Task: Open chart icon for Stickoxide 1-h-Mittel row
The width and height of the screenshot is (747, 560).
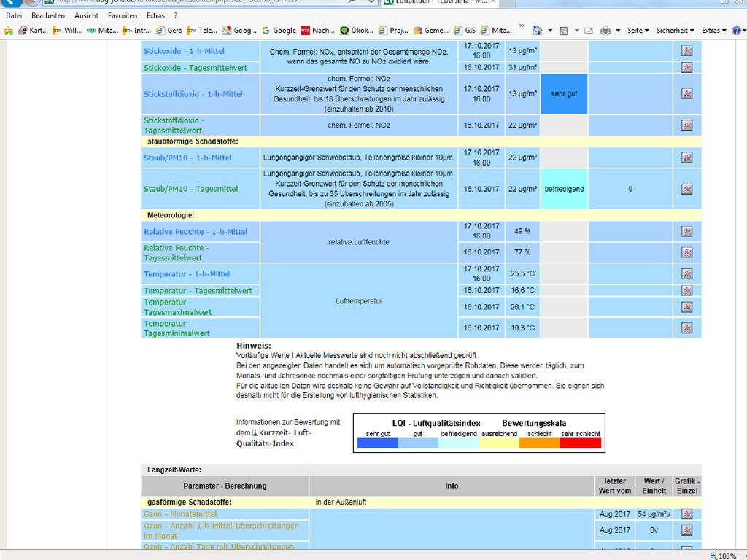Action: point(686,51)
